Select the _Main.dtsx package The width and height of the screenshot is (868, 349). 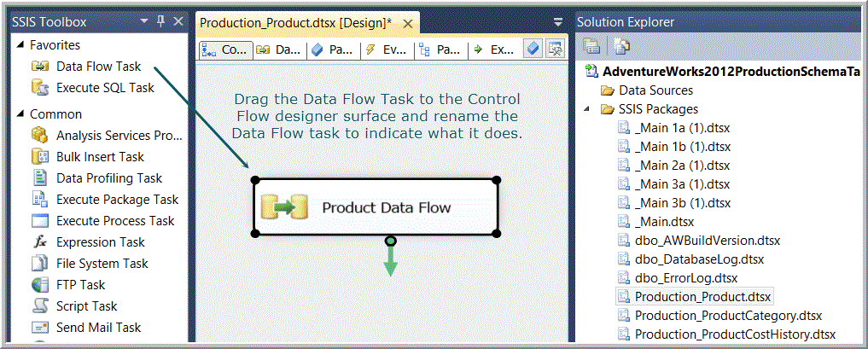pyautogui.click(x=655, y=221)
